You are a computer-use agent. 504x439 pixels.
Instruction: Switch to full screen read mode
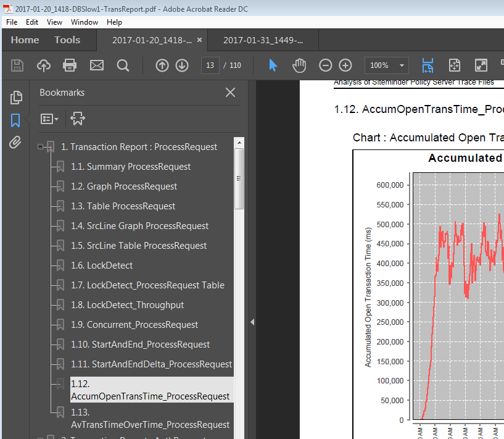[481, 65]
